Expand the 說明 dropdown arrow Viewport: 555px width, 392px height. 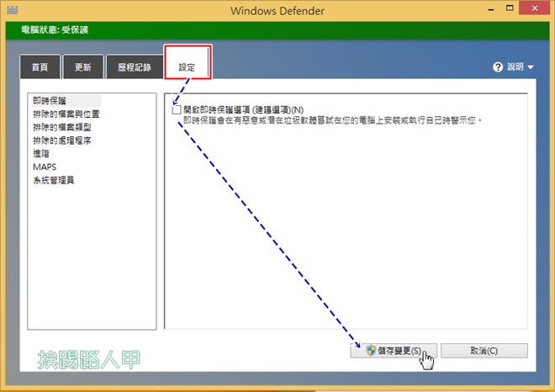(x=531, y=67)
